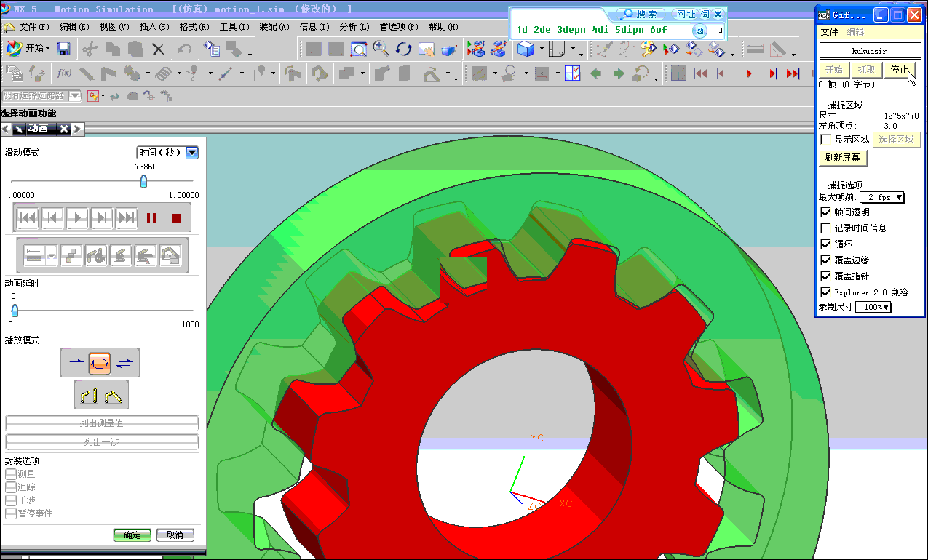Click the green back arrow icon
The image size is (928, 560).
click(x=596, y=73)
